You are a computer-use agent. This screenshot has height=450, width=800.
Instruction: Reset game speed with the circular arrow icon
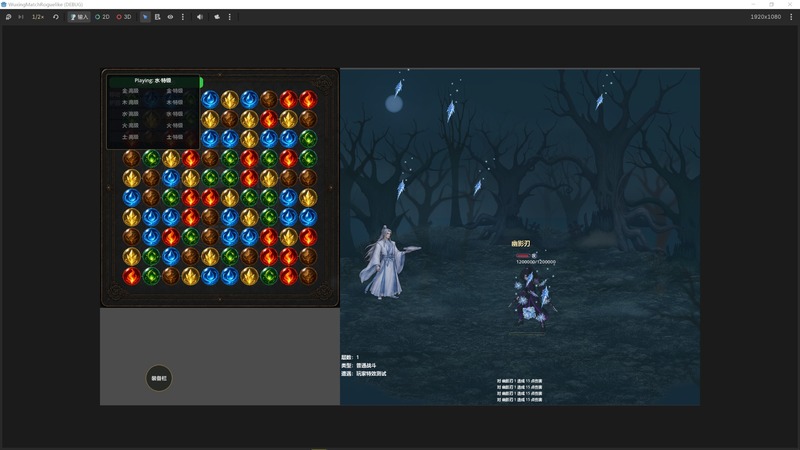point(56,17)
